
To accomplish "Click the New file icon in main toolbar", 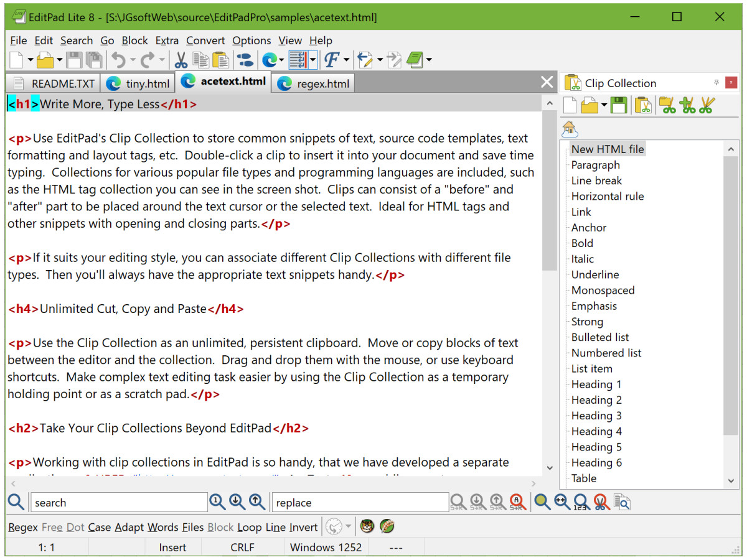I will [x=16, y=60].
